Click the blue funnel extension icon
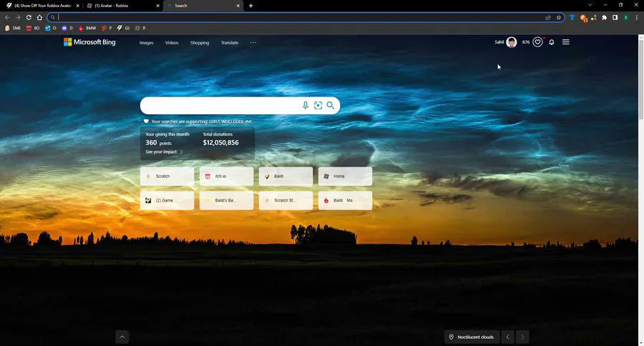The width and height of the screenshot is (644, 346). 572,18
